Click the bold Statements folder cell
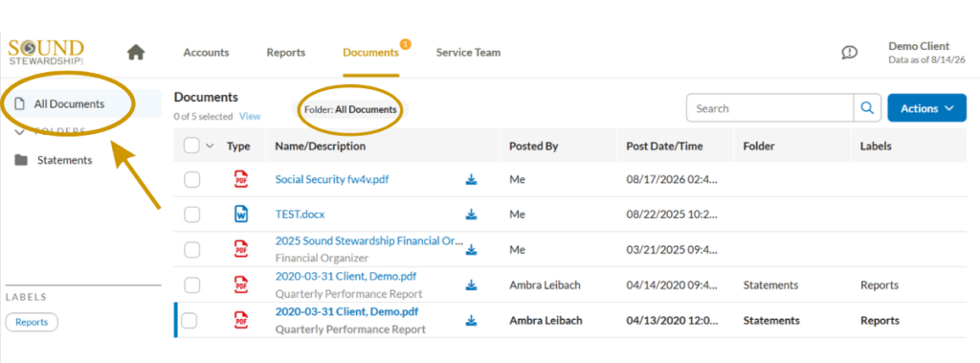980x363 pixels. 771,321
